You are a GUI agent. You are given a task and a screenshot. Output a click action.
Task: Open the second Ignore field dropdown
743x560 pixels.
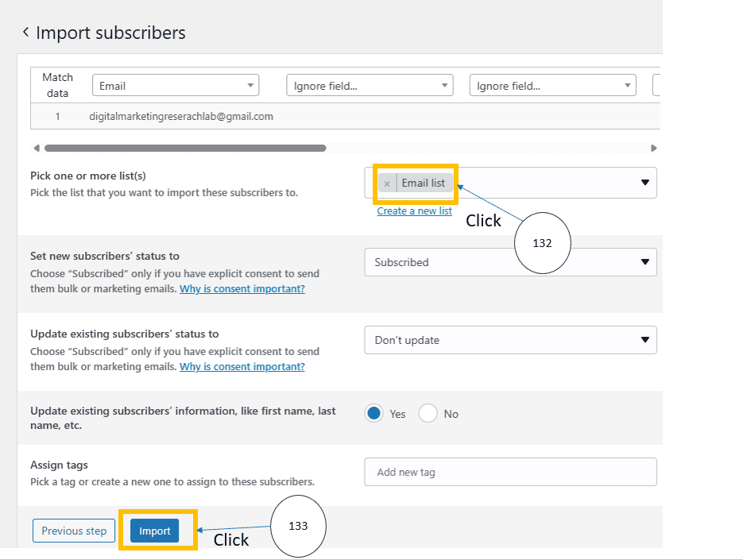(552, 86)
